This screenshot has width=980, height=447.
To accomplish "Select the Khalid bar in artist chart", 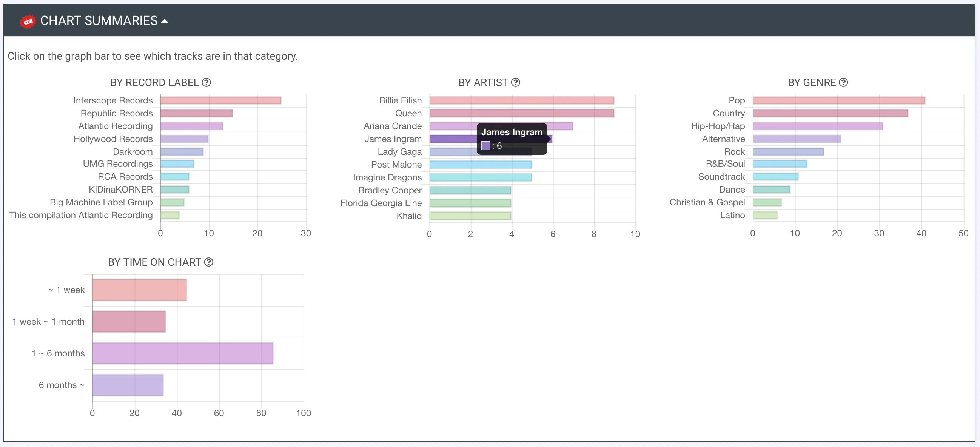I will click(x=470, y=216).
